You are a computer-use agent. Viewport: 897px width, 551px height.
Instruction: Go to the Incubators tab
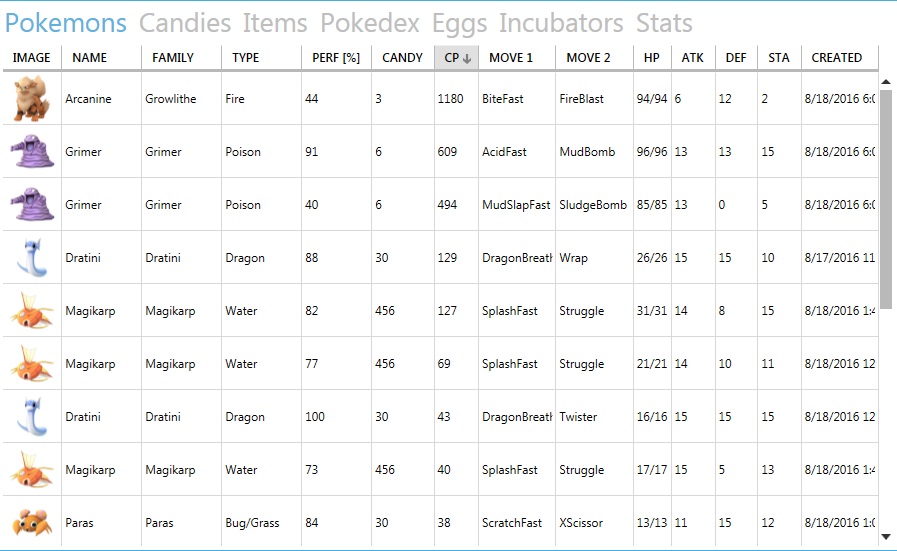(x=561, y=23)
